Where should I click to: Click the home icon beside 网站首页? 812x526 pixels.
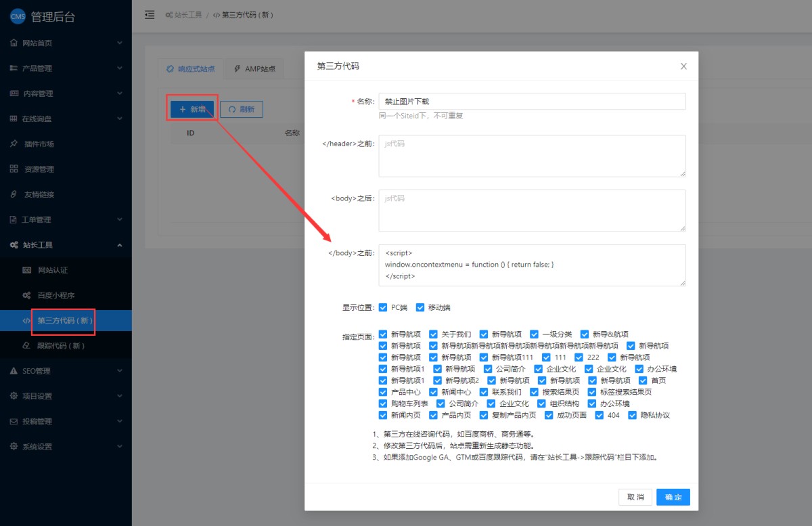tap(14, 43)
